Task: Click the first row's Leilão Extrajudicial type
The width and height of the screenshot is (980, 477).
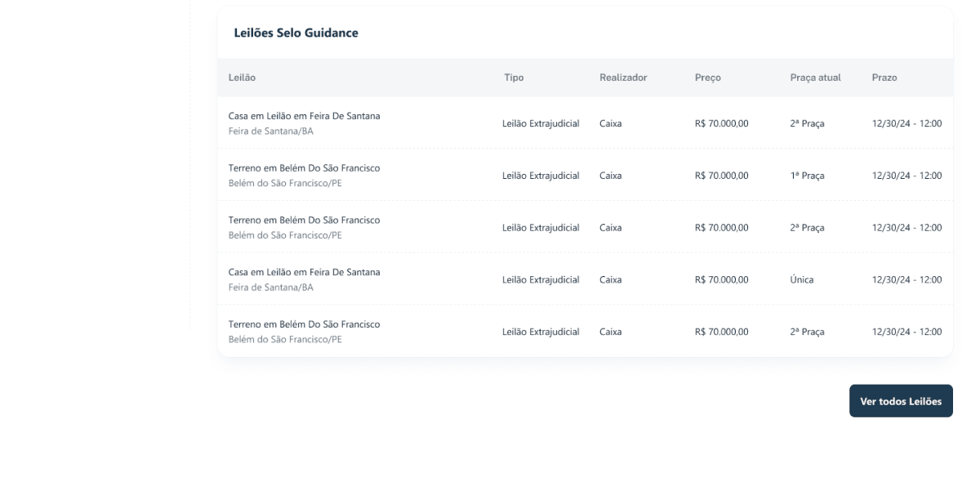Action: [541, 123]
